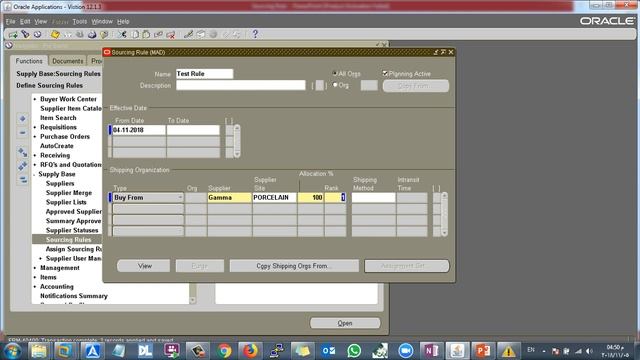
Task: Click the Expand All Children Navigator icon
Action: (x=22, y=153)
